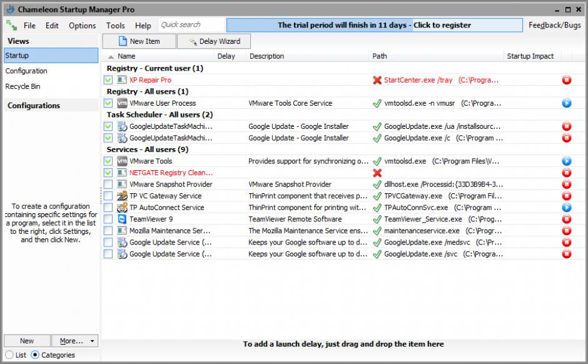The width and height of the screenshot is (588, 364).
Task: Open the File menu
Action: pyautogui.click(x=29, y=26)
